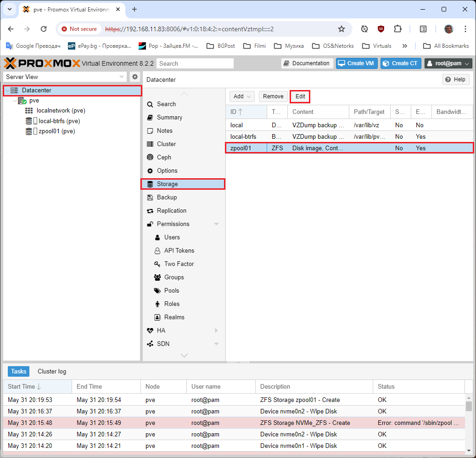Screen dimensions: 476x458
Task: Show more bookmarks with the chevron
Action: coord(405,46)
